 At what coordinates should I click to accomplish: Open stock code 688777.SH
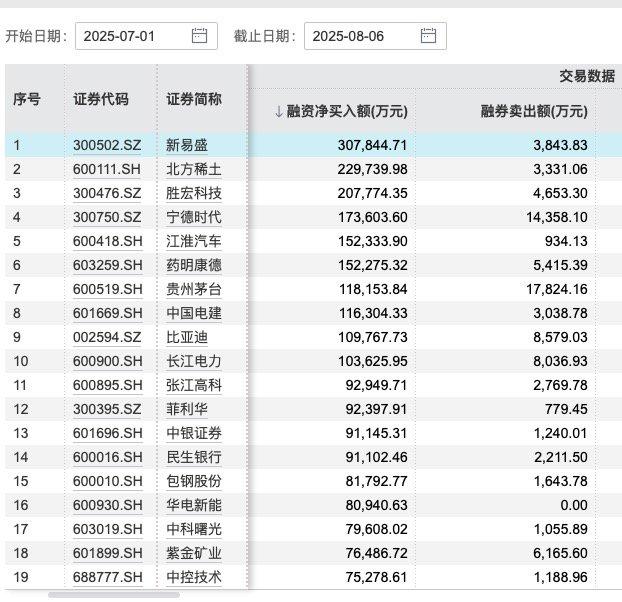pos(108,577)
